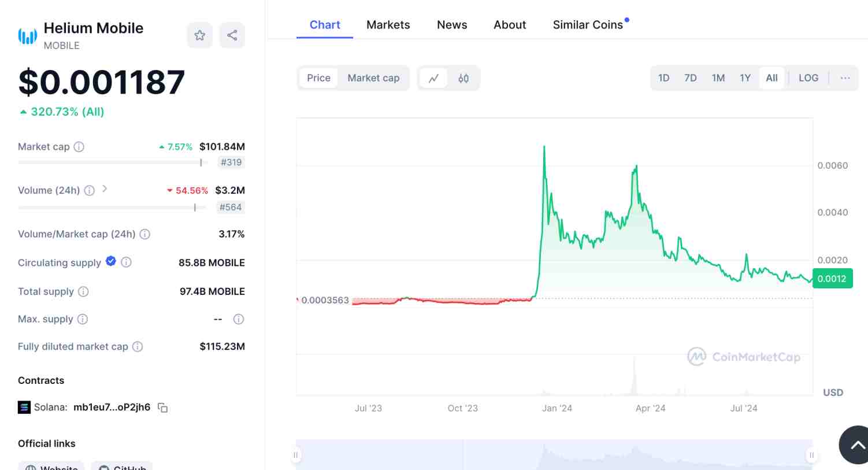Copy the Solana contract address

tap(163, 408)
